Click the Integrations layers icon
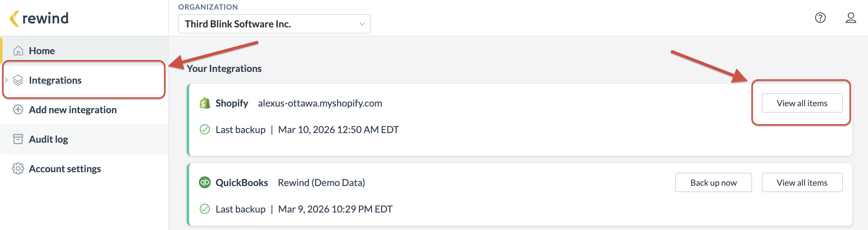The width and height of the screenshot is (868, 230). point(18,80)
